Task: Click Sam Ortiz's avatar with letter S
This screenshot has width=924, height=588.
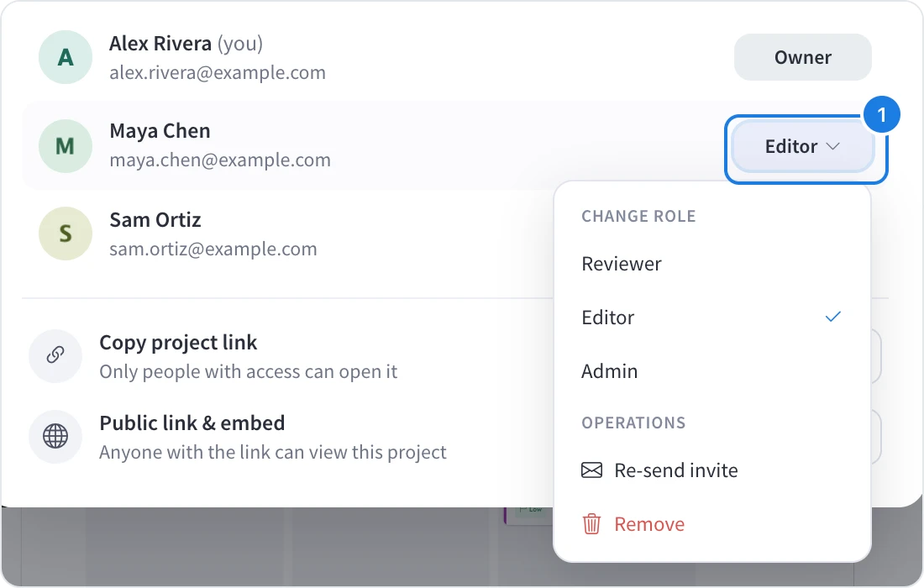Action: (66, 234)
